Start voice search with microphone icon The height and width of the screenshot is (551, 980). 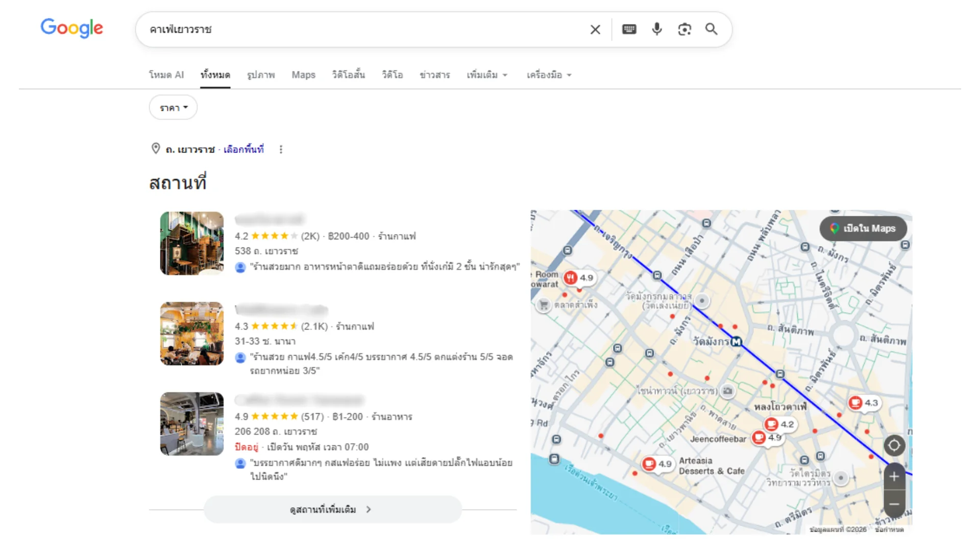coord(657,29)
